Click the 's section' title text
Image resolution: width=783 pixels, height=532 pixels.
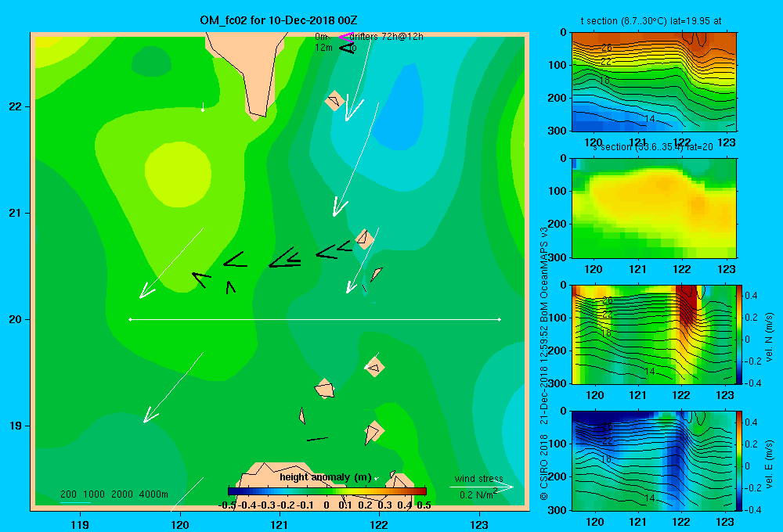[612, 147]
